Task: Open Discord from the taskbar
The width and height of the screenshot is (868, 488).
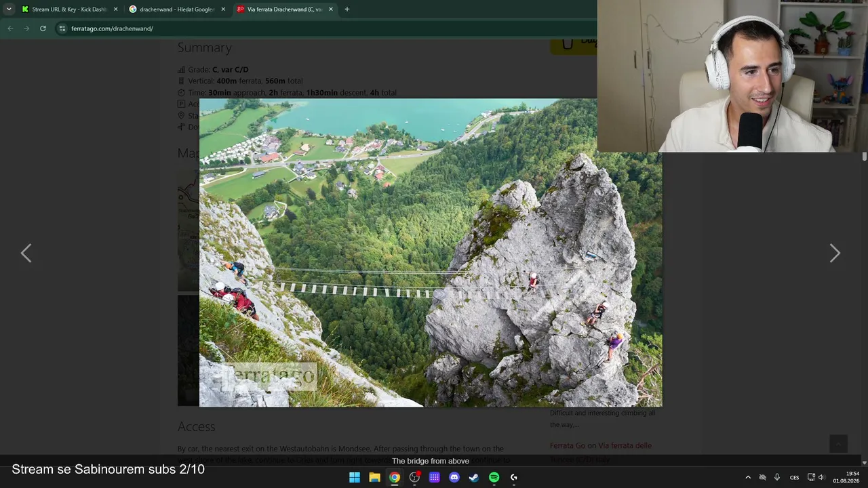Action: coord(454,477)
